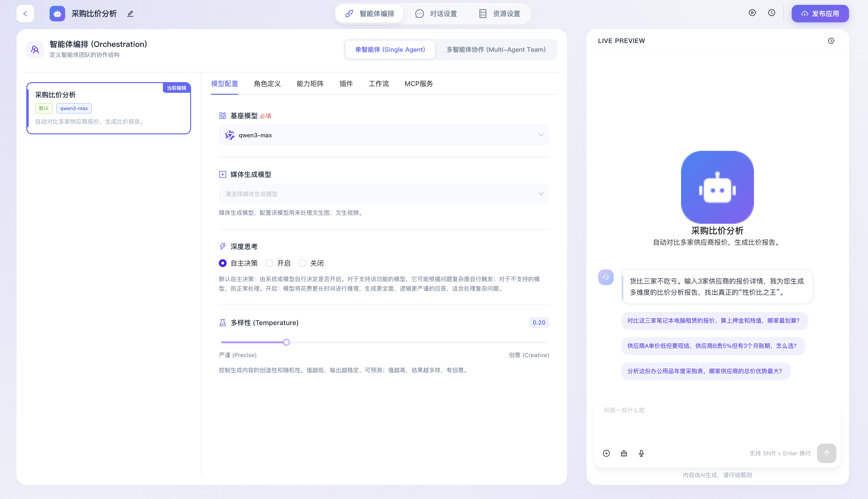
Task: Open the qwen3-max base model dropdown
Action: 384,135
